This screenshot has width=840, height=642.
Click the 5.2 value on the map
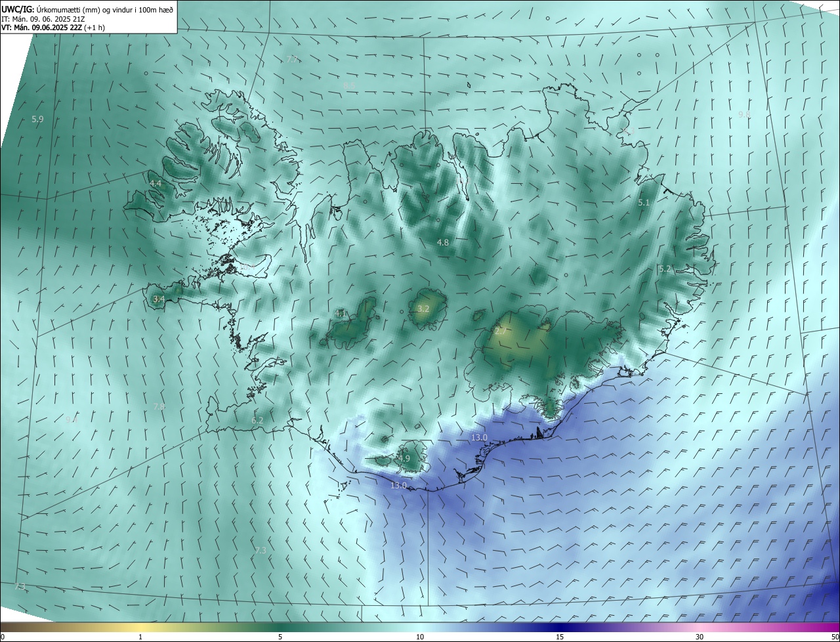(665, 268)
